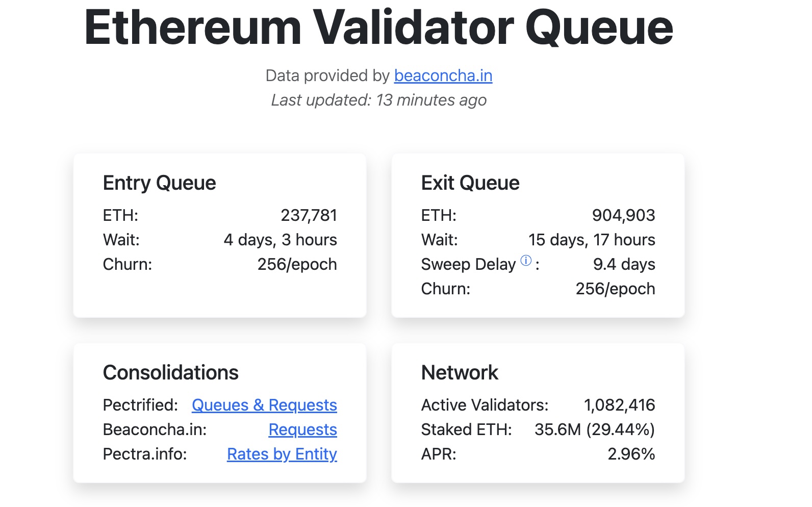Click the Sweep Delay info icon
Viewport: 812px width, 507px height.
pyautogui.click(x=526, y=261)
